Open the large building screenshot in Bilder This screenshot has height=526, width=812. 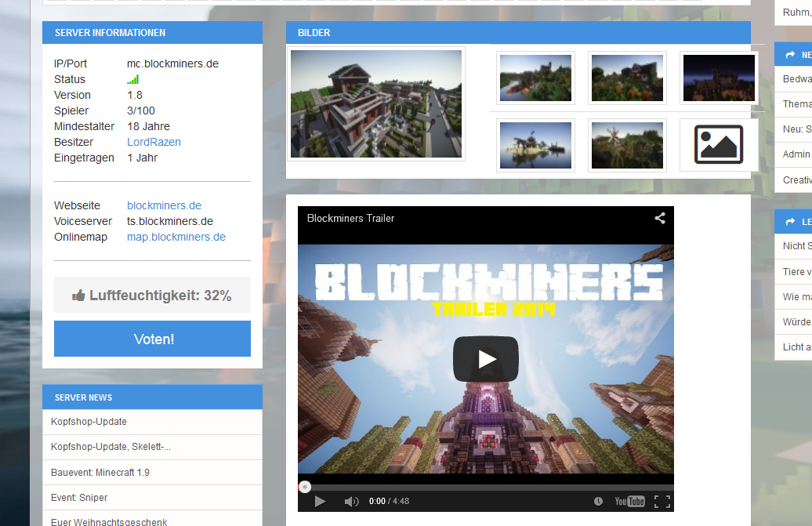click(x=375, y=104)
